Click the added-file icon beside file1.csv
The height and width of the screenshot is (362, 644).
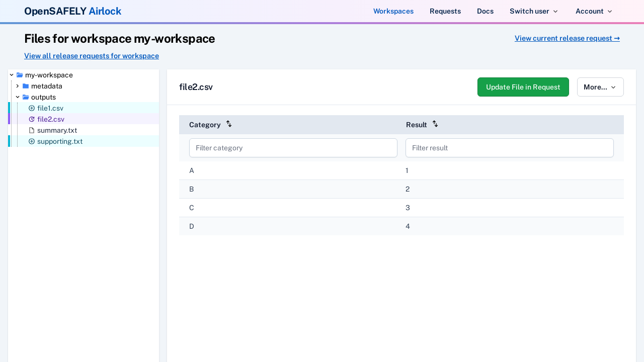(32, 108)
